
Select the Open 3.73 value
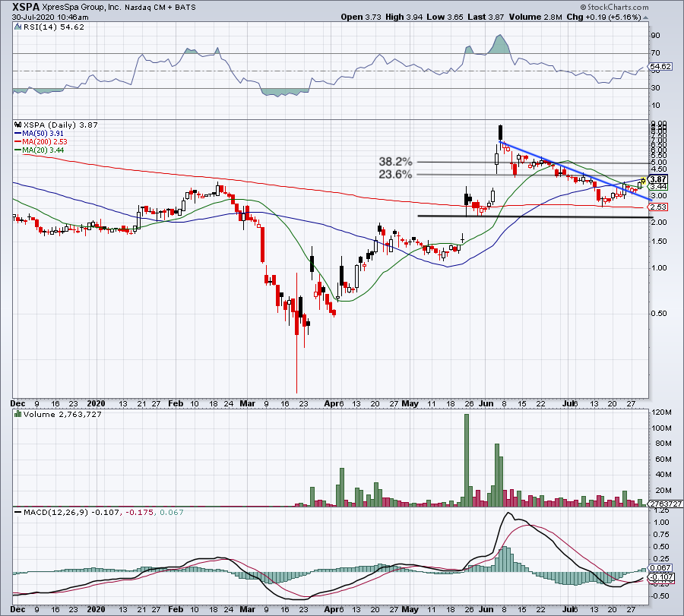361,17
